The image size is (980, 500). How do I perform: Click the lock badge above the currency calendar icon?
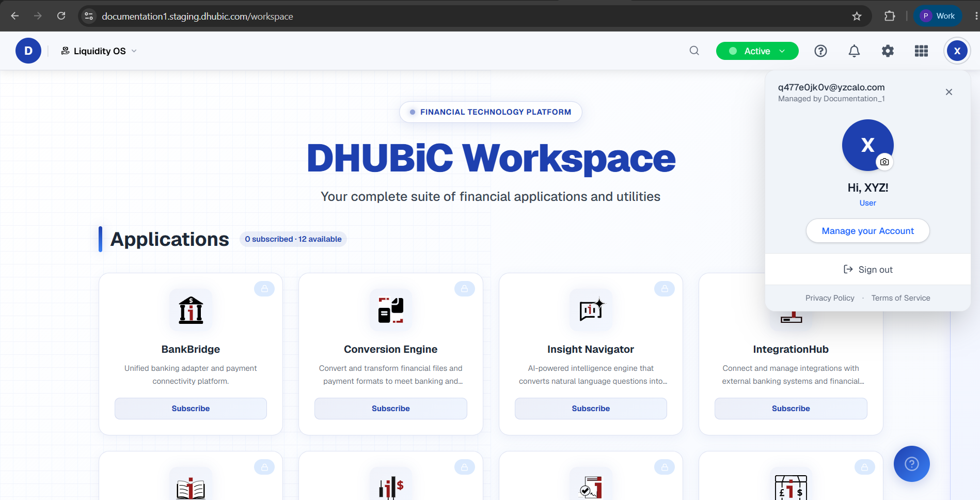click(864, 467)
